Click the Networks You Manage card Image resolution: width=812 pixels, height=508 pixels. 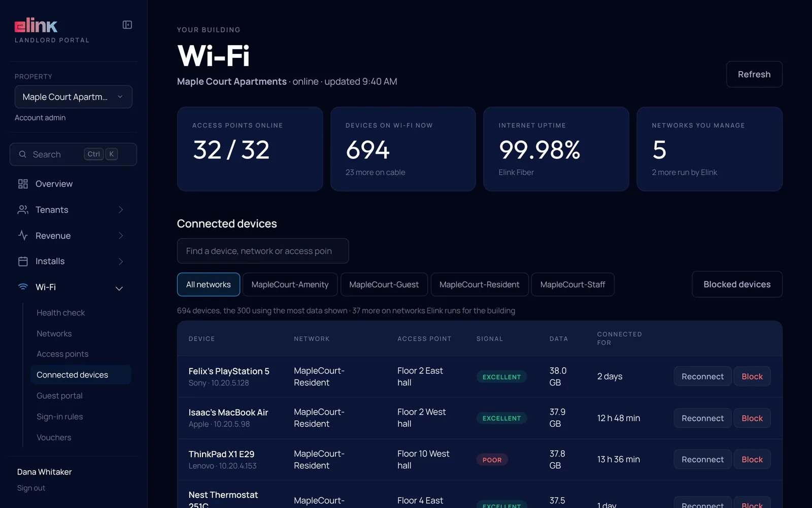point(709,149)
